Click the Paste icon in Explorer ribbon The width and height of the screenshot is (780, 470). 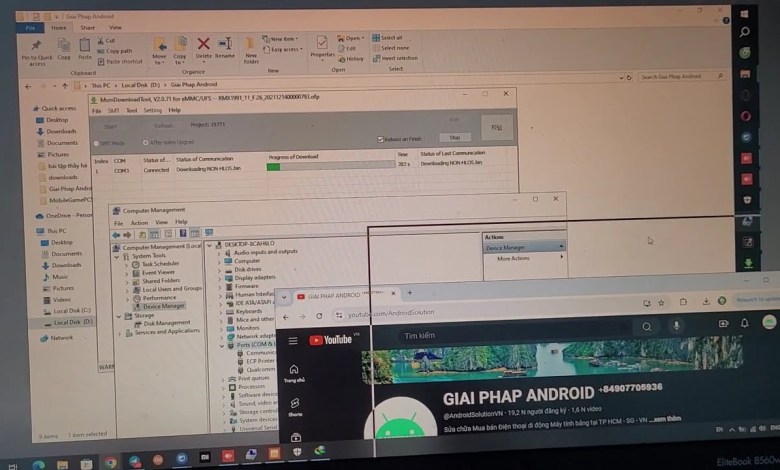point(85,48)
